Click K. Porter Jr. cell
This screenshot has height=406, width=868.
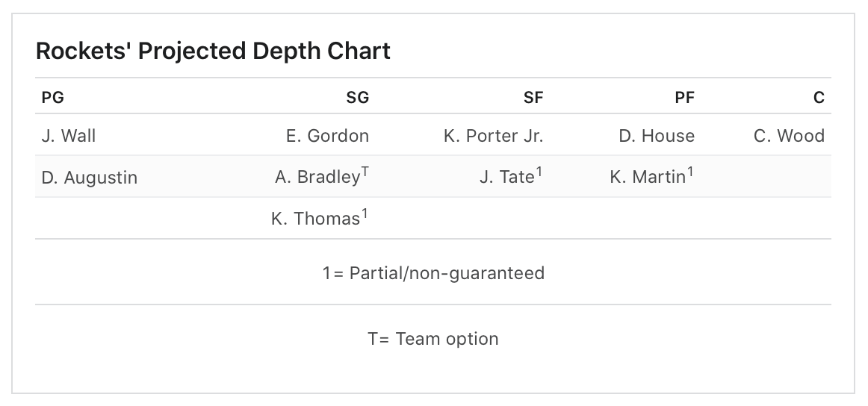(x=494, y=136)
